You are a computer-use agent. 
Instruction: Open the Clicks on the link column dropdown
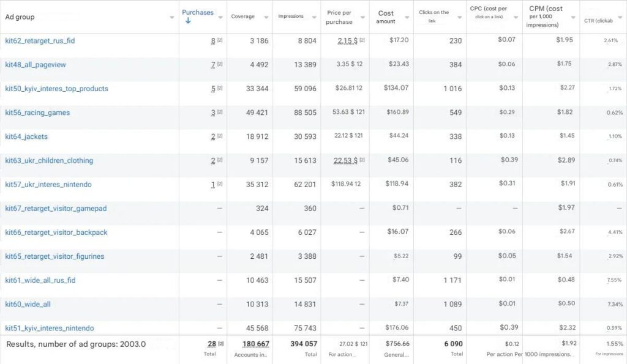click(x=459, y=17)
